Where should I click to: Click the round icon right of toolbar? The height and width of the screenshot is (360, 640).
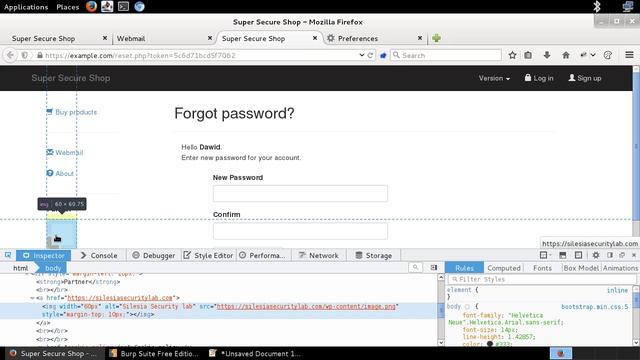coord(608,55)
